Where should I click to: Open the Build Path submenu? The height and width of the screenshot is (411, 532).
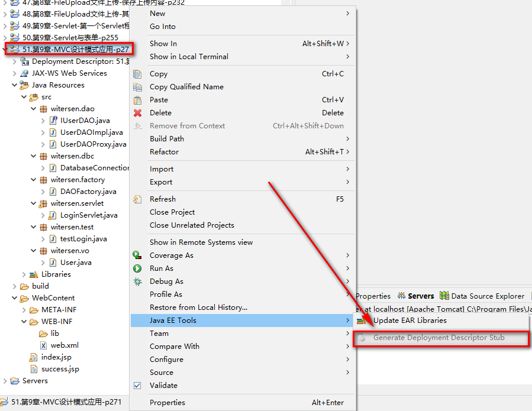click(x=243, y=139)
